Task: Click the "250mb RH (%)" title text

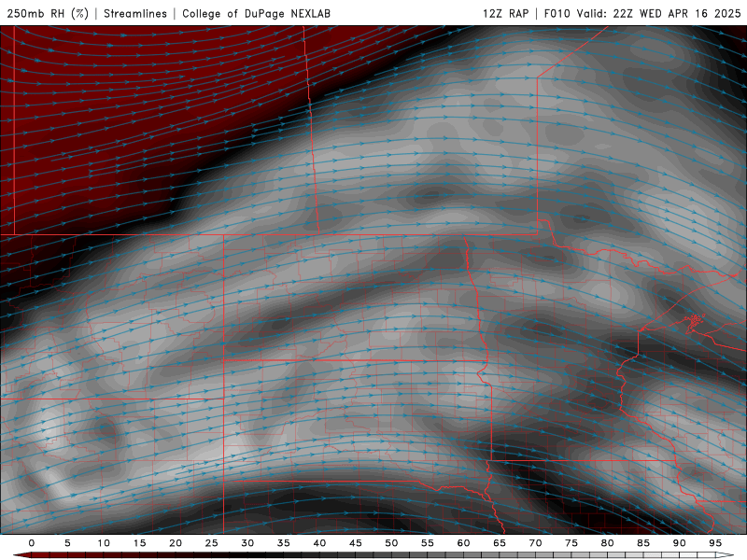Action: [x=48, y=13]
